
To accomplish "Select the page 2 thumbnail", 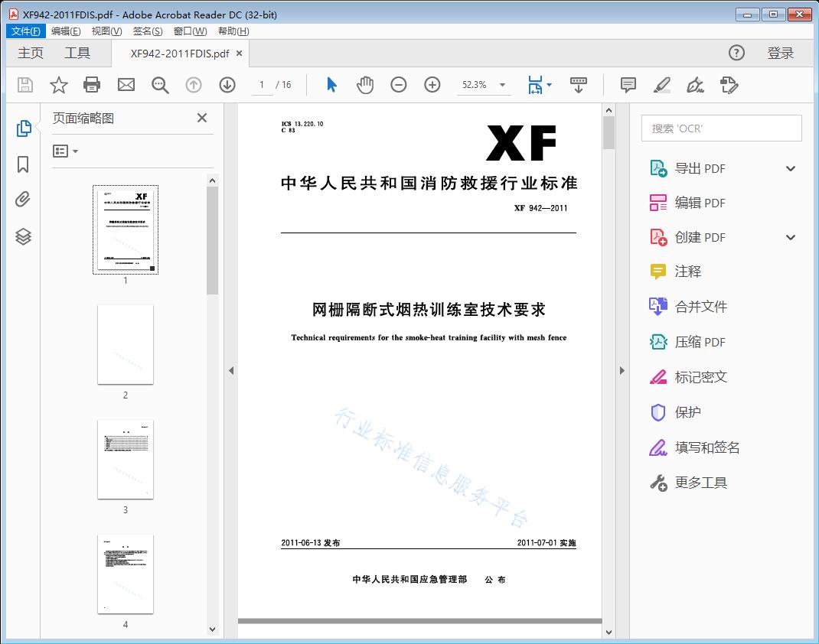I will click(125, 345).
